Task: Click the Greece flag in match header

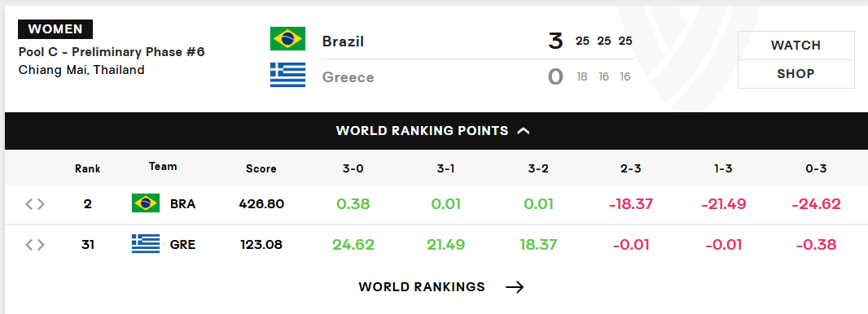Action: [287, 75]
